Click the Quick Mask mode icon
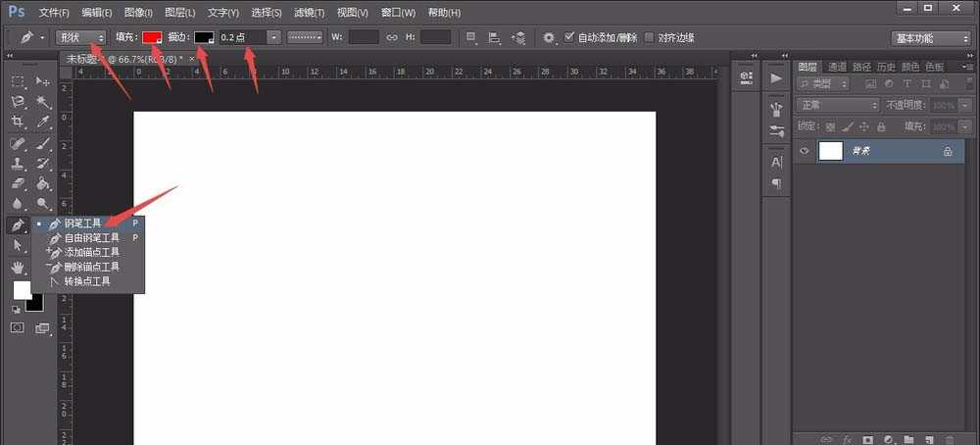 coord(18,328)
